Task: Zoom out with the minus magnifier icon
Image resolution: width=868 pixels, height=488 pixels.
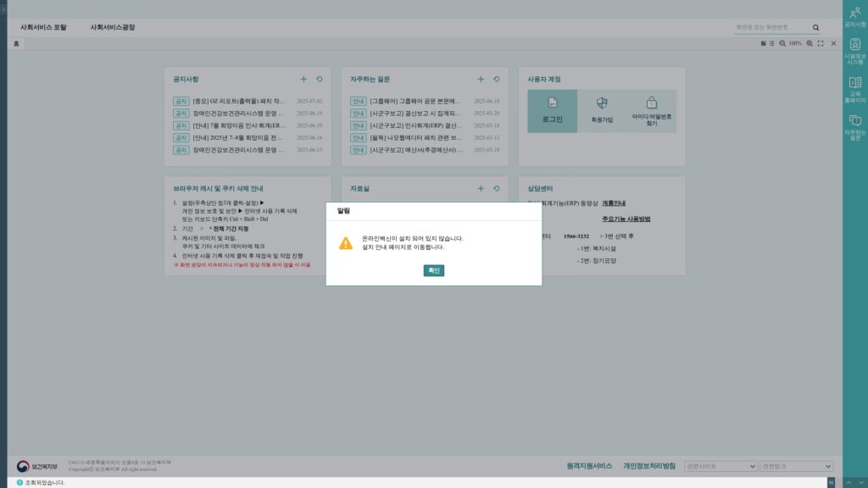Action: 782,43
